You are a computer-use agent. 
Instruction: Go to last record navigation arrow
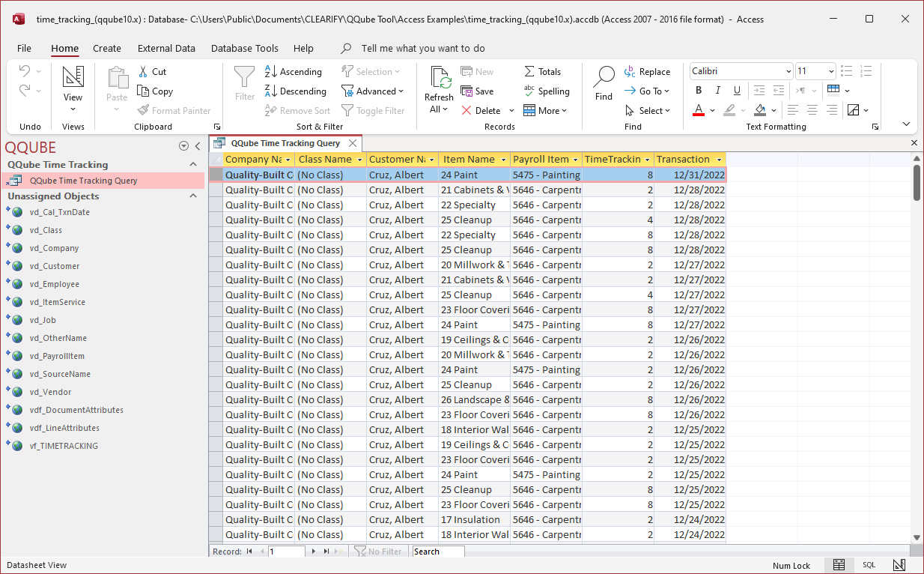coord(326,552)
